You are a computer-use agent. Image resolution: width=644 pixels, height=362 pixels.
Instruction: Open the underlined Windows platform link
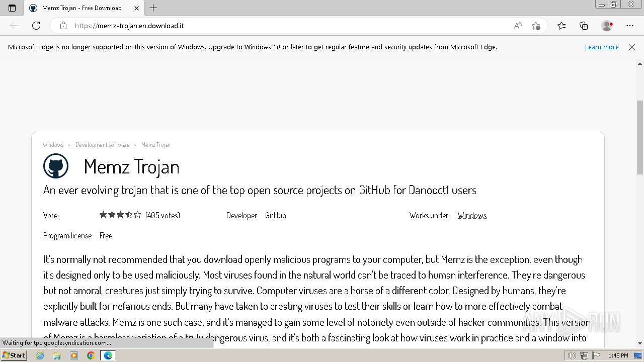[x=472, y=215]
